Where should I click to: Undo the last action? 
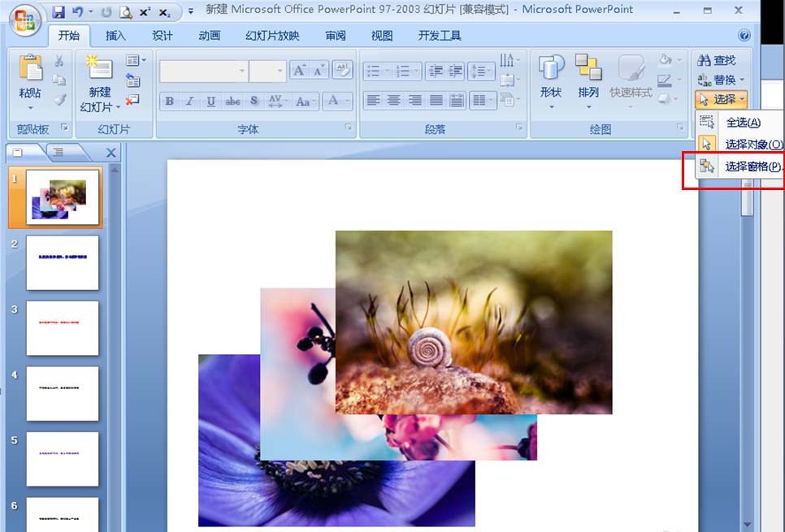click(x=77, y=11)
